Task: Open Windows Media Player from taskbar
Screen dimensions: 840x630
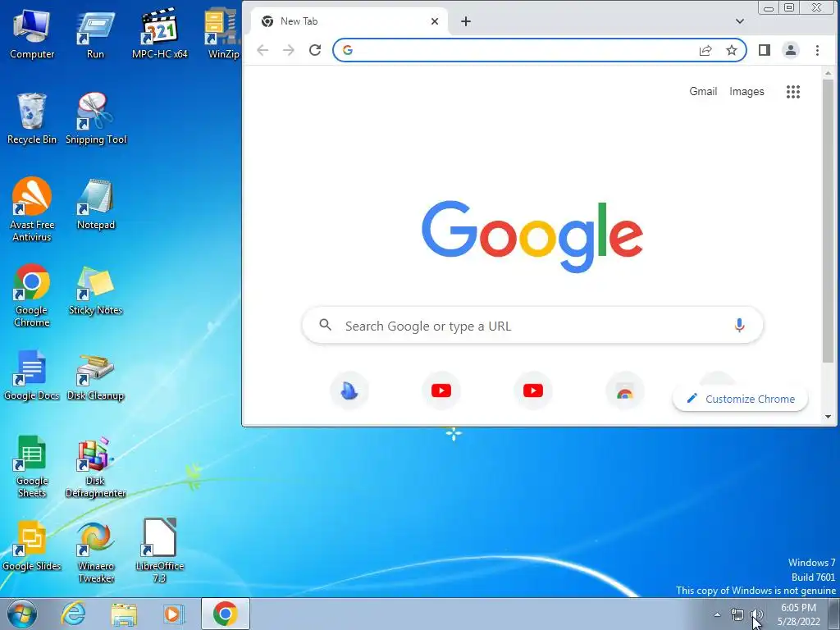Action: (174, 614)
